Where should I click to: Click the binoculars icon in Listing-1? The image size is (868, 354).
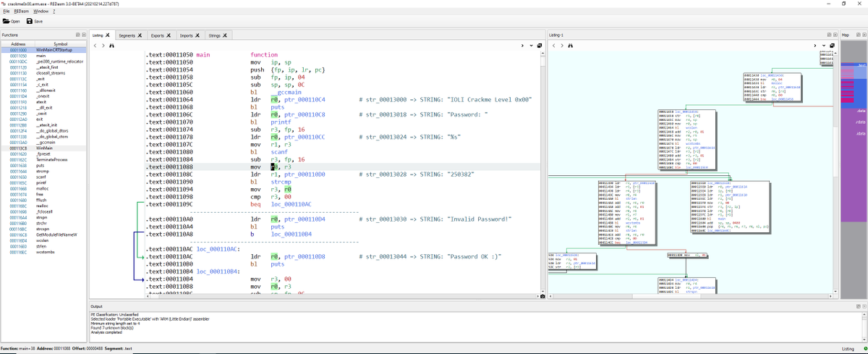[569, 46]
